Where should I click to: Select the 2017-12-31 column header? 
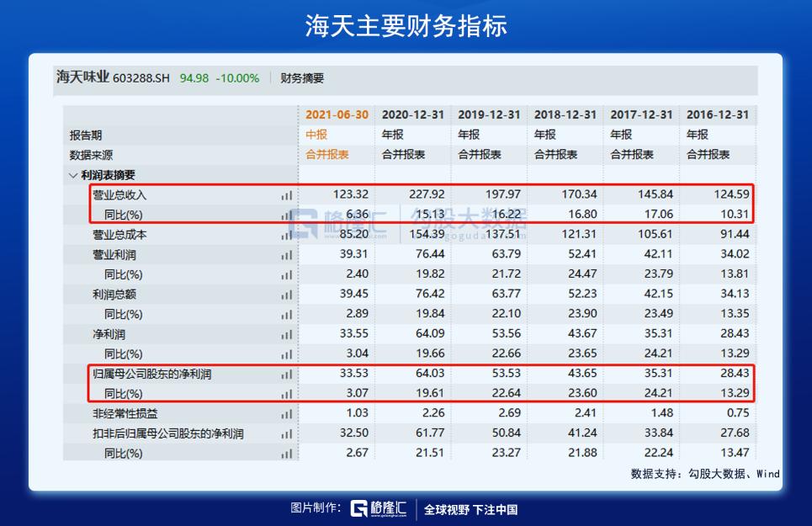pyautogui.click(x=641, y=115)
